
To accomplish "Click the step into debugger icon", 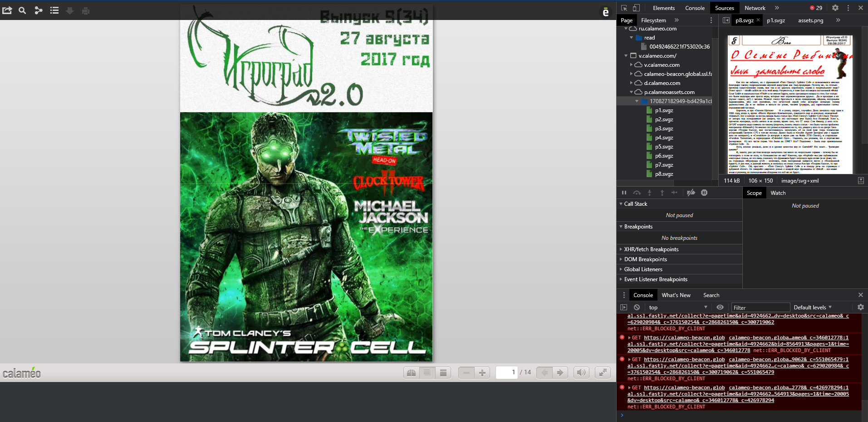I will tap(649, 193).
